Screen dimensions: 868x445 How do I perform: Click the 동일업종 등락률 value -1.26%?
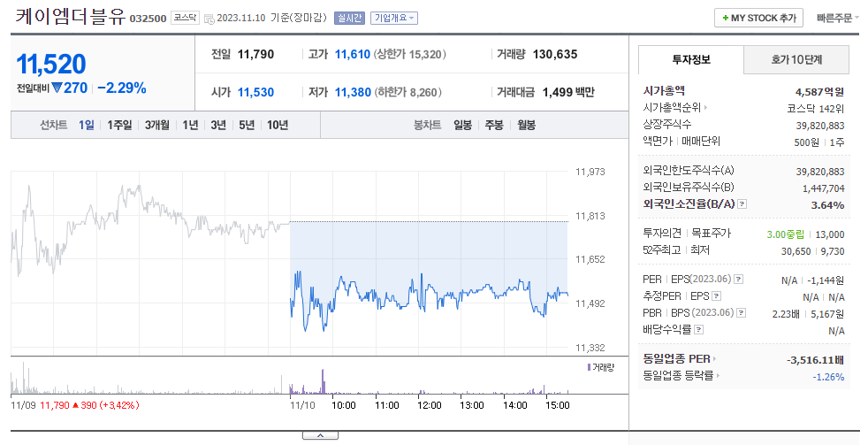click(829, 378)
